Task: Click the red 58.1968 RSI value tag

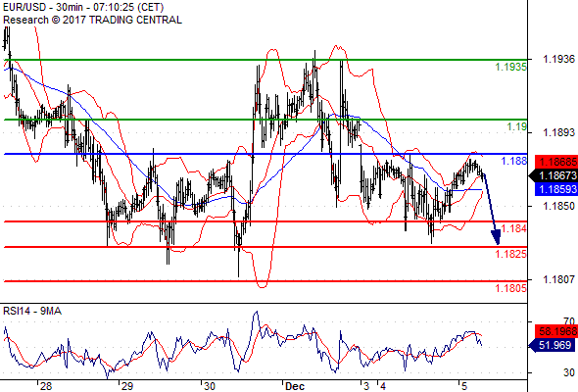Action: [556, 331]
